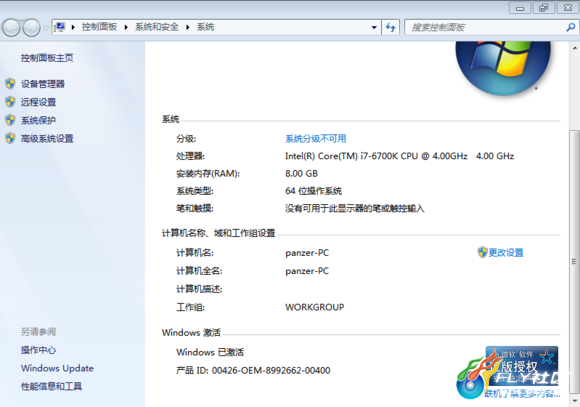
Task: Select panzer-PC next to 计算机全名
Action: click(307, 271)
